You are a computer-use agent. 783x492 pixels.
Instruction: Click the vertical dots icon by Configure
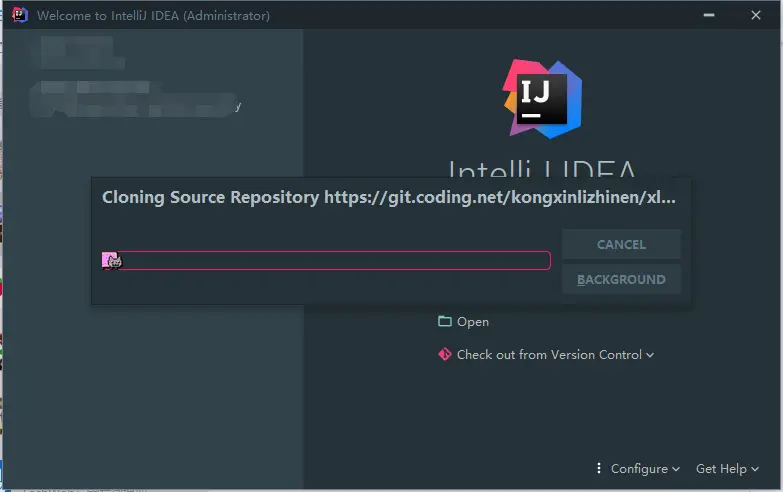[x=599, y=468]
